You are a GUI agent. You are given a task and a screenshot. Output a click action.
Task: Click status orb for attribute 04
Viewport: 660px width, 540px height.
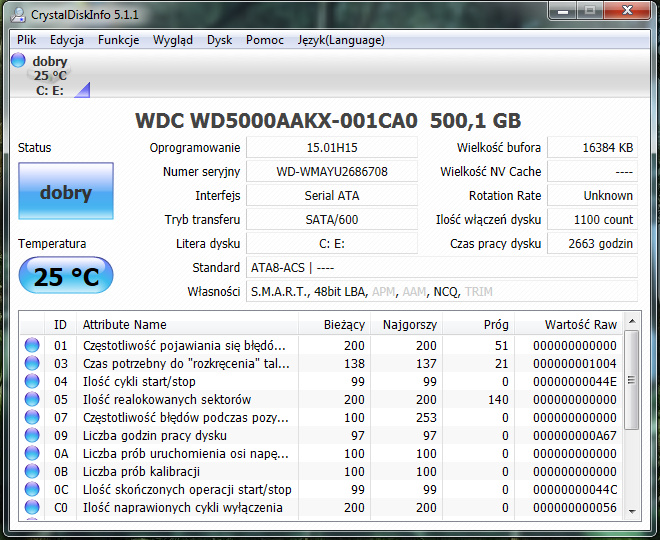point(32,381)
